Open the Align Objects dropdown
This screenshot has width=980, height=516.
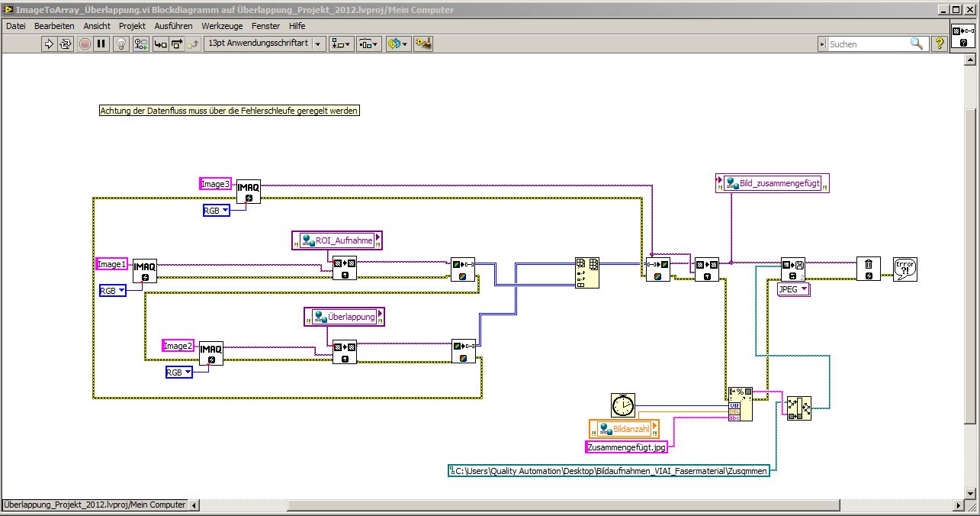tap(341, 44)
